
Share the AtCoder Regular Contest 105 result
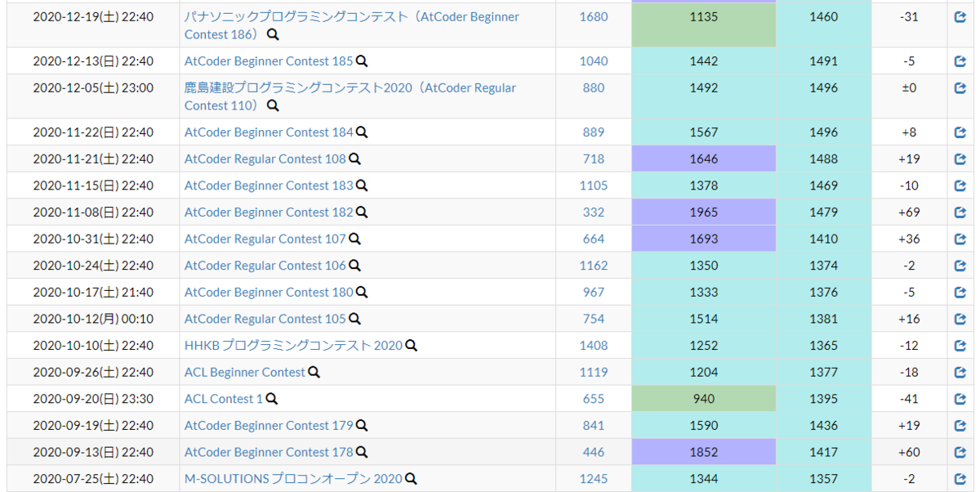tap(960, 319)
